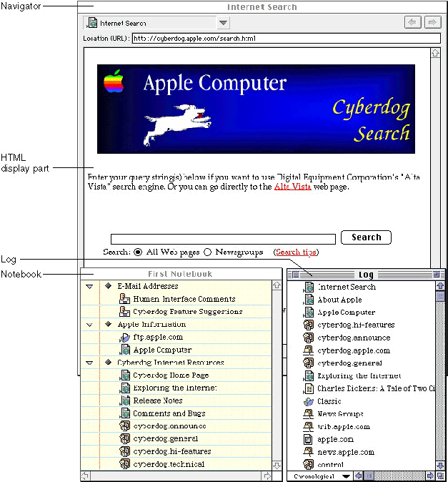Click the Log vertical scroll thumb

[x=440, y=296]
